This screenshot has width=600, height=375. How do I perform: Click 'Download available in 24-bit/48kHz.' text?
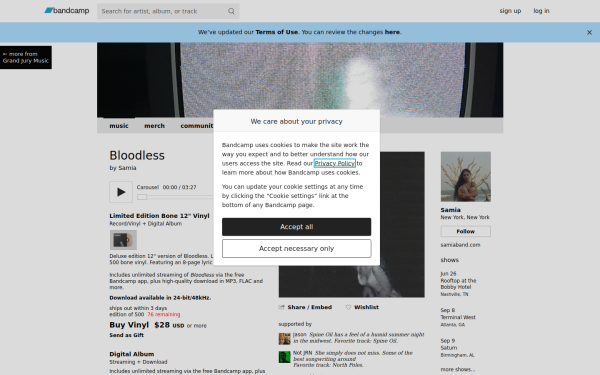[x=160, y=298]
